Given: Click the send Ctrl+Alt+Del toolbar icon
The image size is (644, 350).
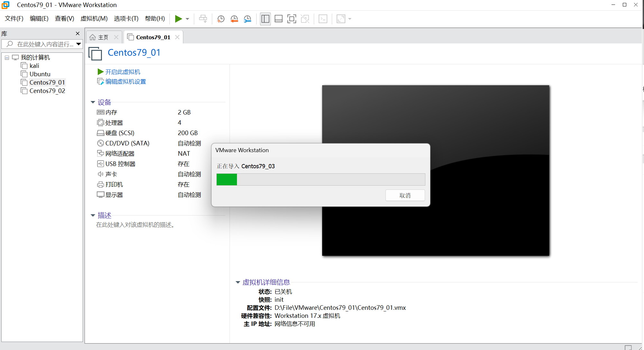Looking at the screenshot, I should pyautogui.click(x=203, y=19).
